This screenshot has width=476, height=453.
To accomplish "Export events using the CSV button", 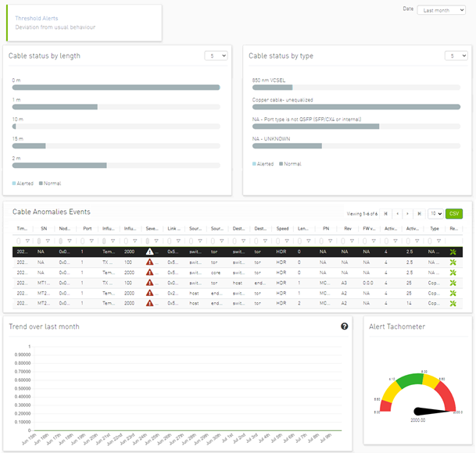I will coord(454,213).
